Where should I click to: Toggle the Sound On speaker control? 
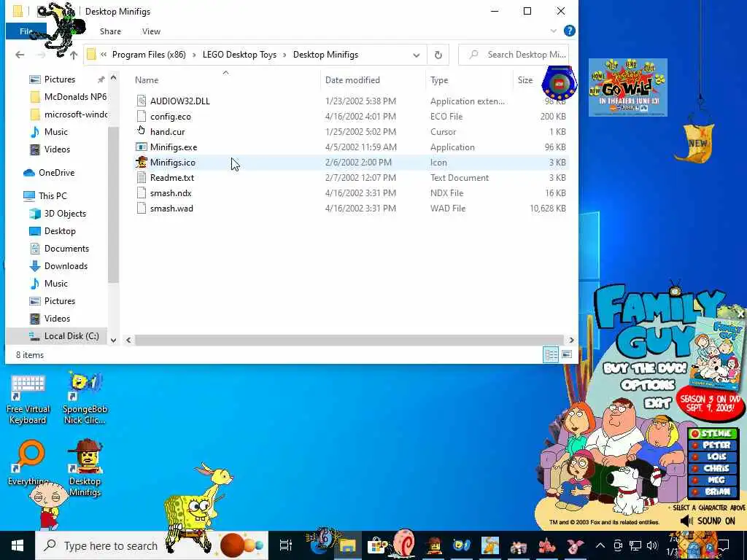708,521
